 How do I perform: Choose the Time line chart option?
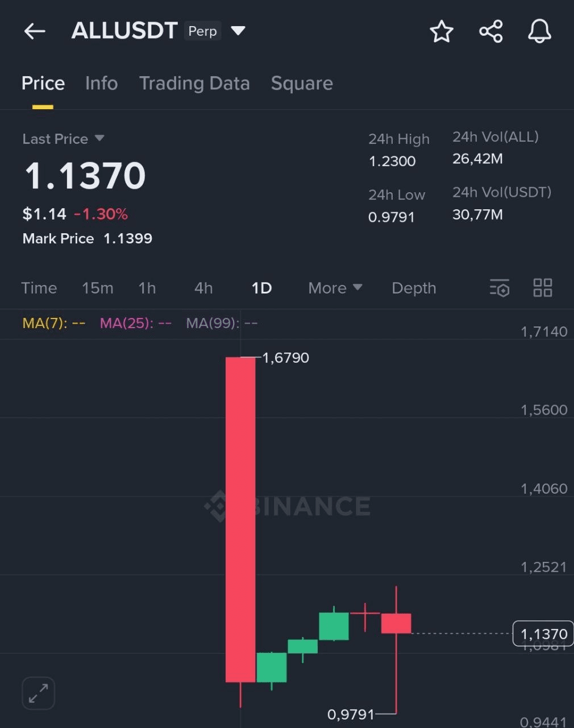39,288
